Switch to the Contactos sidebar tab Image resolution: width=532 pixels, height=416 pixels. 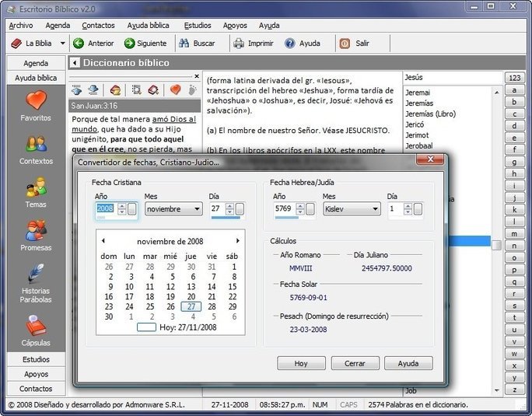(x=36, y=388)
